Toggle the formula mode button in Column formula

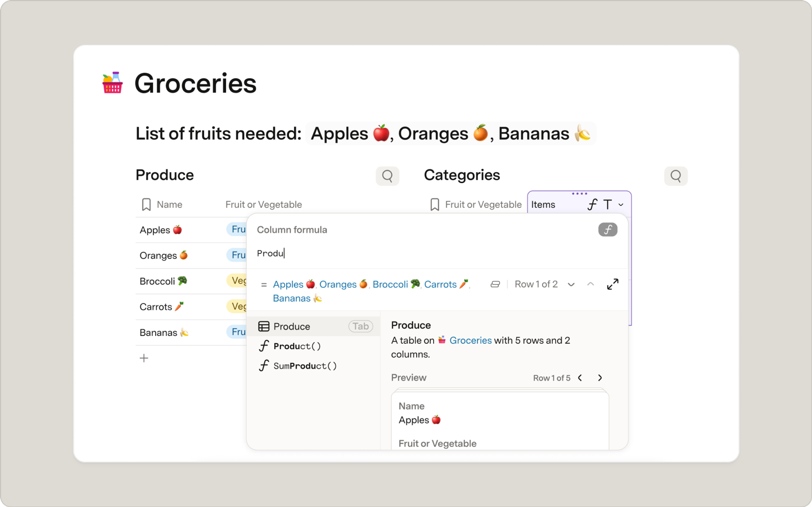[607, 230]
